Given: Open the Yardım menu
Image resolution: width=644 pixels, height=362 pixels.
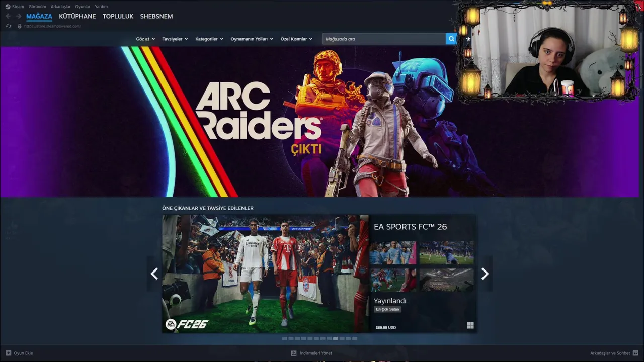Looking at the screenshot, I should click(x=101, y=7).
